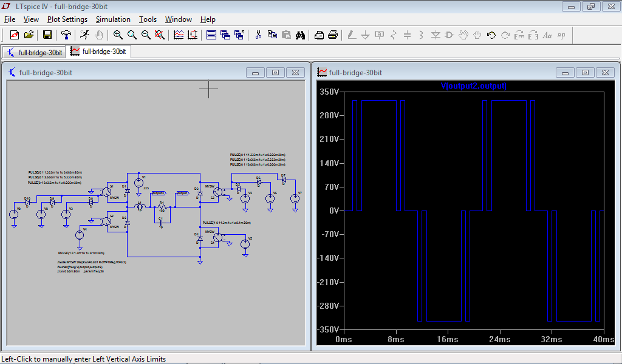The height and width of the screenshot is (364, 622).
Task: Click the 350V vertical axis label
Action: point(330,92)
